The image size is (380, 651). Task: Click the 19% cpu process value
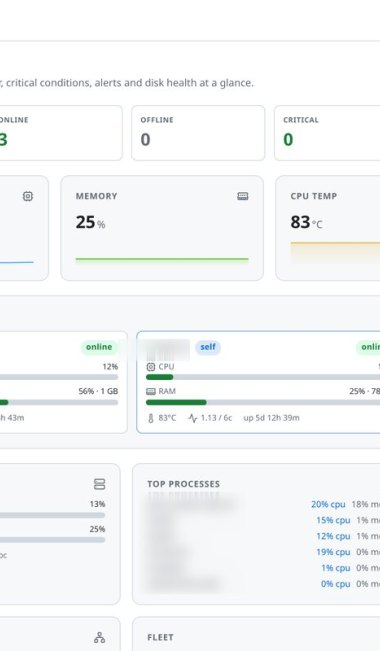pyautogui.click(x=333, y=552)
